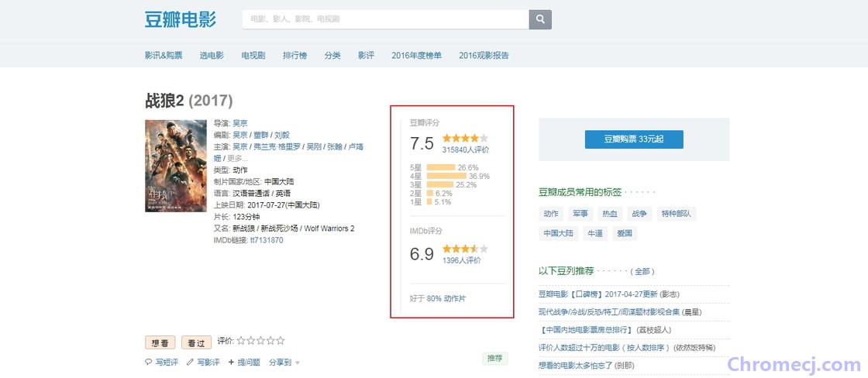The image size is (868, 378).
Task: Select the 特种部队 tag
Action: [677, 214]
